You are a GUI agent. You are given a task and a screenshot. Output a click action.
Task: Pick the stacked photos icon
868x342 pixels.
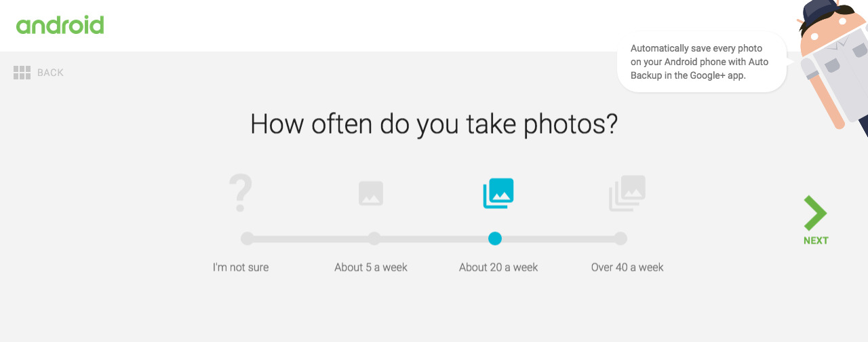coord(627,193)
